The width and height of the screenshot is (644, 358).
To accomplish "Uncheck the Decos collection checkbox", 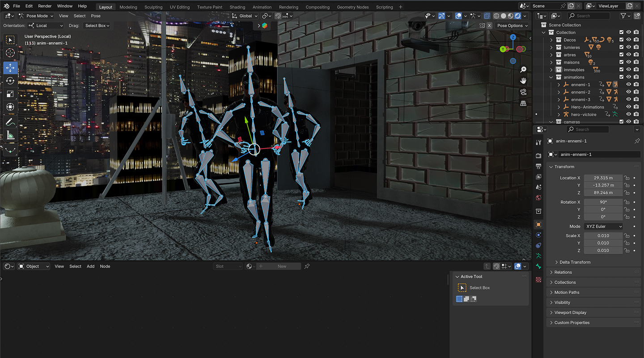I will 621,40.
